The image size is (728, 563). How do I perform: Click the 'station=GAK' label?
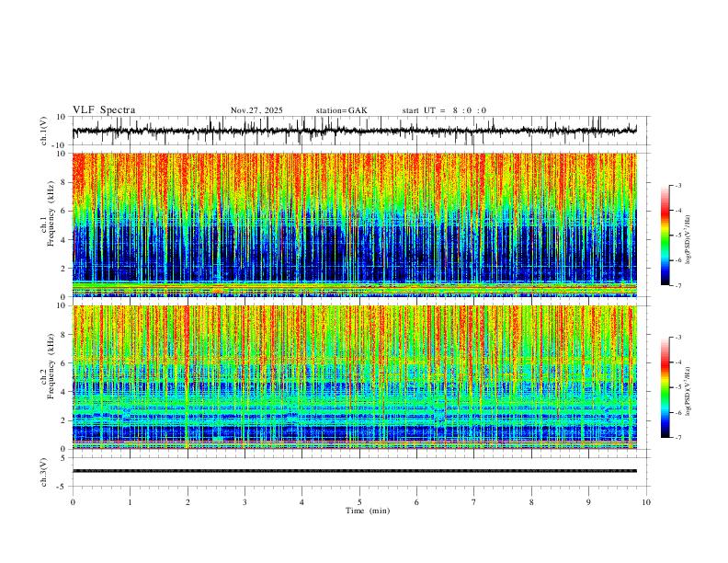pos(341,110)
